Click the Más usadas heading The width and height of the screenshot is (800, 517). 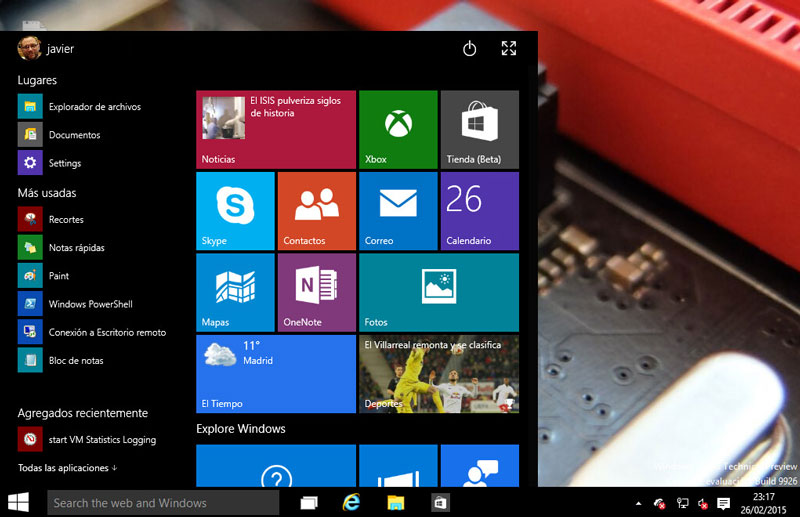coord(47,193)
